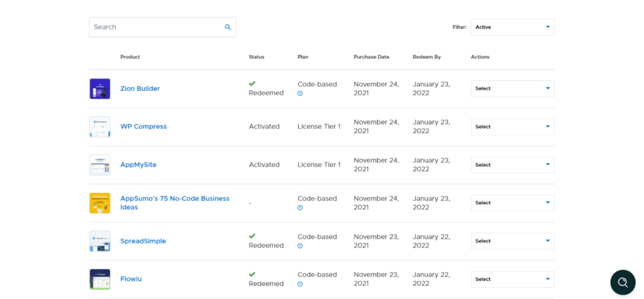Click redeem-by date January 22, 2022 for Flowlu
This screenshot has width=644, height=299.
point(431,280)
